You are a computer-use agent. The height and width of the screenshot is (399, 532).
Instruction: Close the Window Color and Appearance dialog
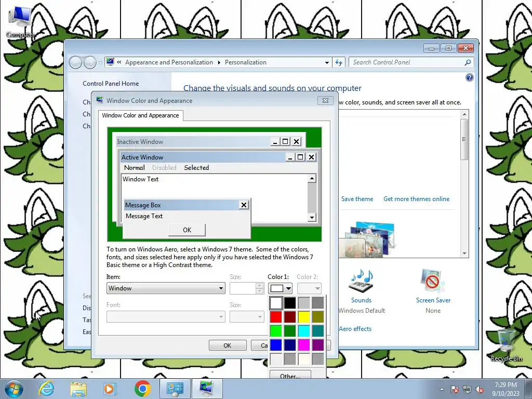point(325,100)
